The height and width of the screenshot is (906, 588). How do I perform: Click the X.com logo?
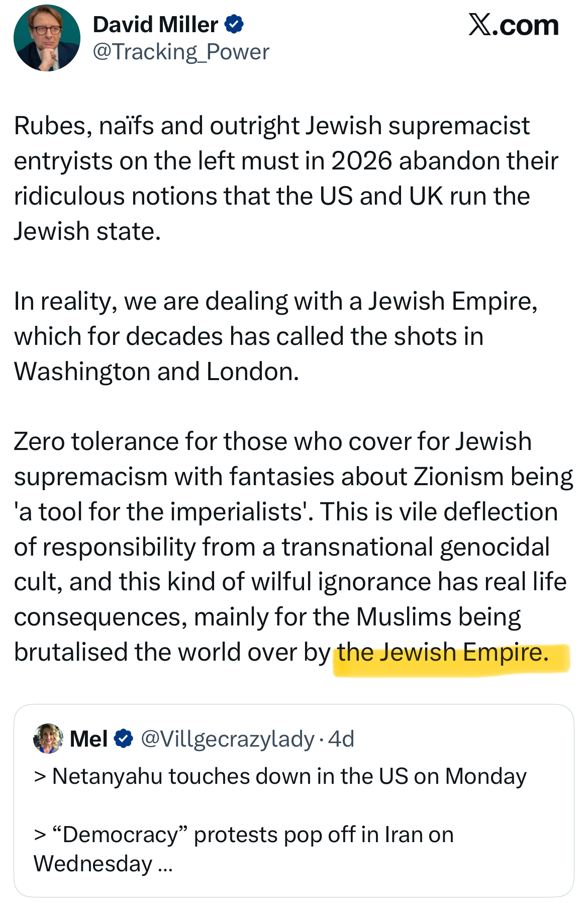513,25
